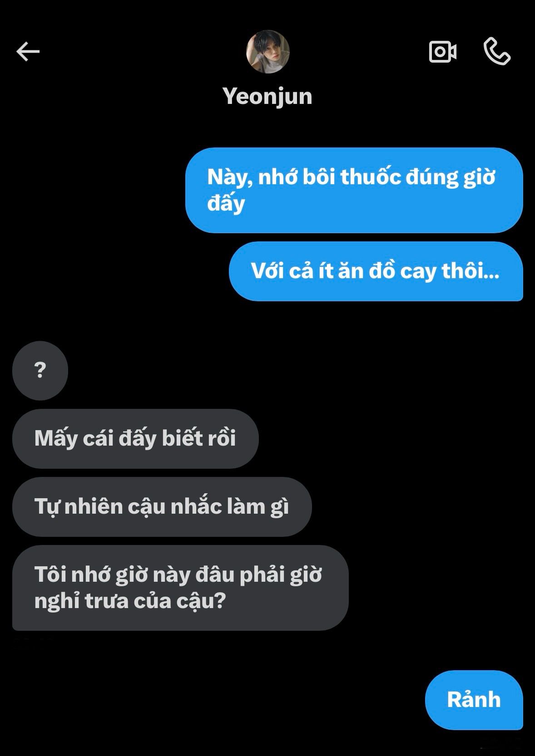Select the "Với cả ít ăn đồ cay thôi..." message
Screen dimensions: 535x756
[376, 271]
